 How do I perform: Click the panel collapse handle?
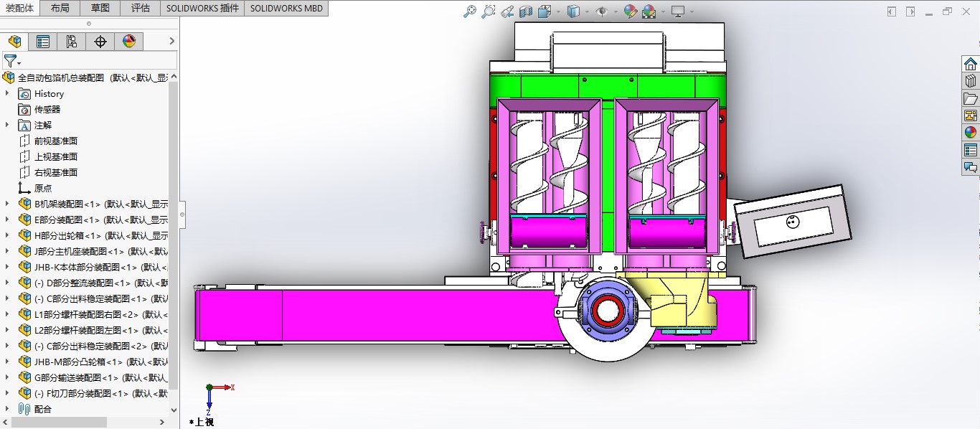(x=182, y=214)
